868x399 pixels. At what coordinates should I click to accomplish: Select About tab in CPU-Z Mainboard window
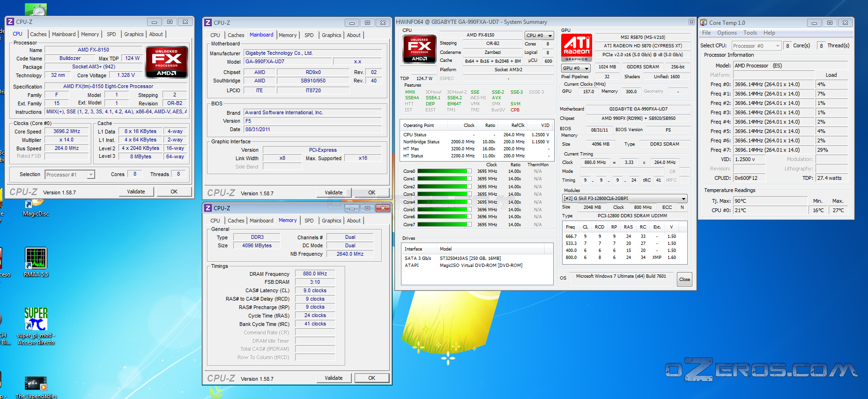pyautogui.click(x=354, y=35)
